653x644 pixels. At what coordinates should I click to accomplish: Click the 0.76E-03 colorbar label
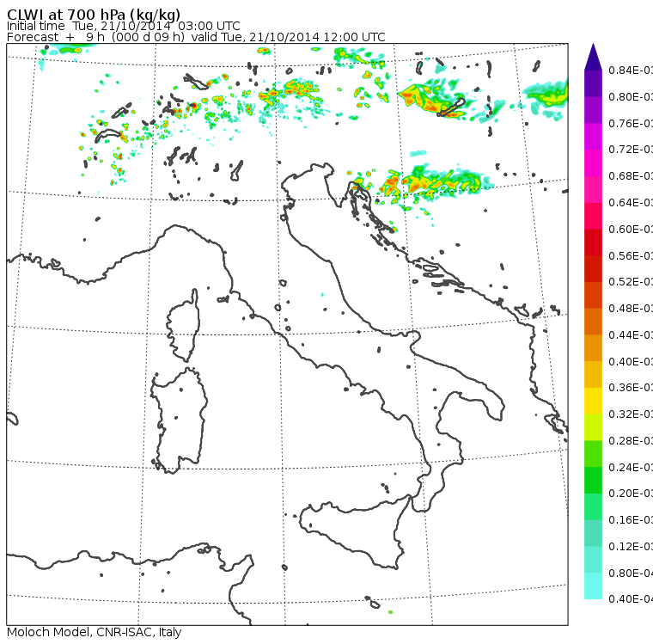[630, 123]
